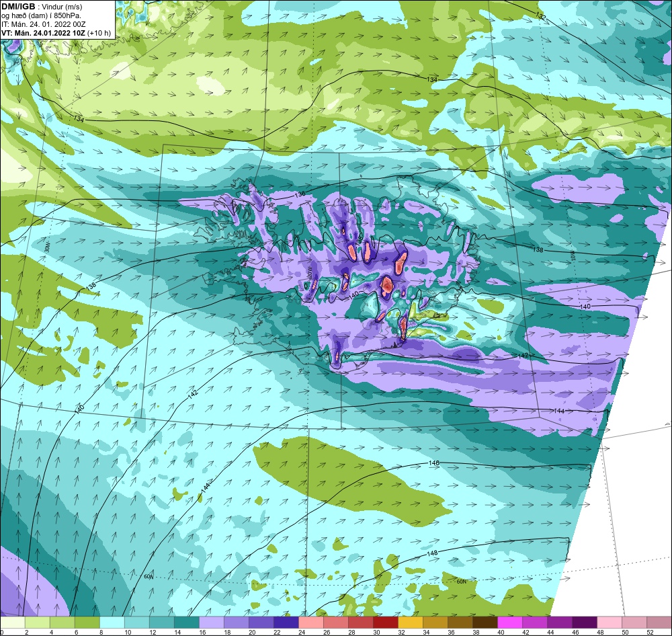Select the 30–32 m/s dark red legend swatch
This screenshot has width=672, height=636.
386,623
